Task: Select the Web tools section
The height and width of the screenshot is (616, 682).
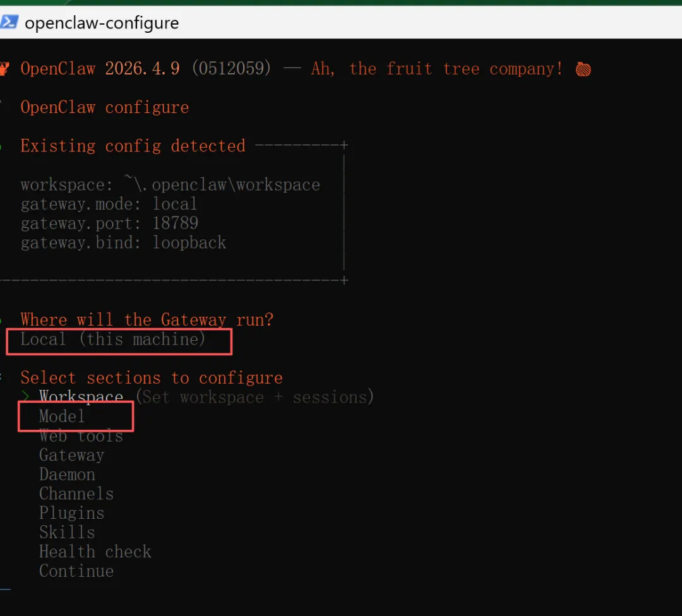Action: point(81,435)
